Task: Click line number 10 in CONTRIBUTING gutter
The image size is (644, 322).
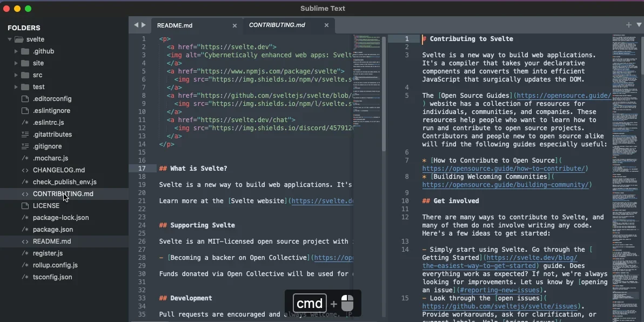Action: pyautogui.click(x=405, y=201)
